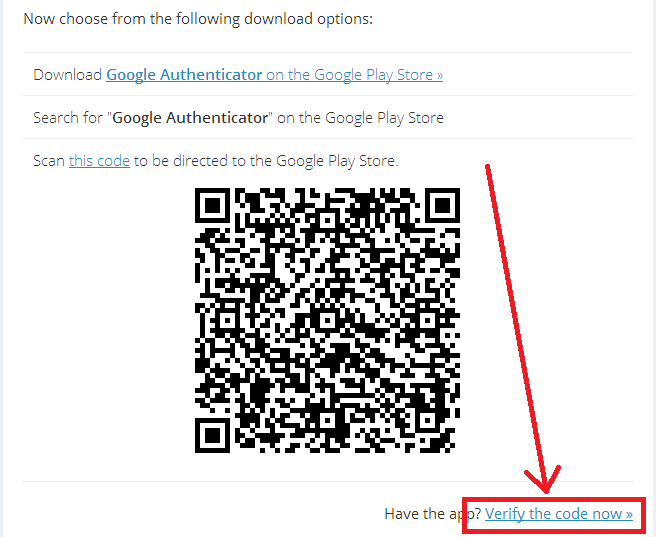Viewport: 656px width, 537px height.
Task: Open the bold Google Authenticator download link
Action: [x=184, y=75]
